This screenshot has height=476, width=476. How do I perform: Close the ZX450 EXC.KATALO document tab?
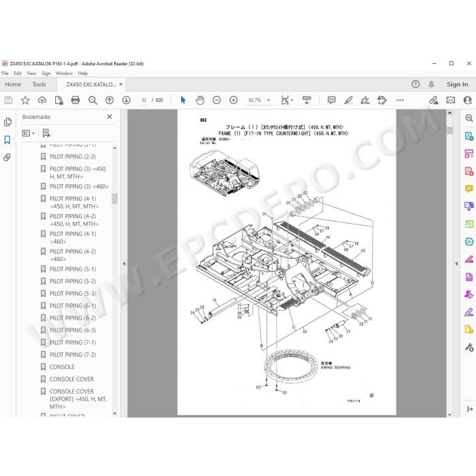[x=121, y=84]
